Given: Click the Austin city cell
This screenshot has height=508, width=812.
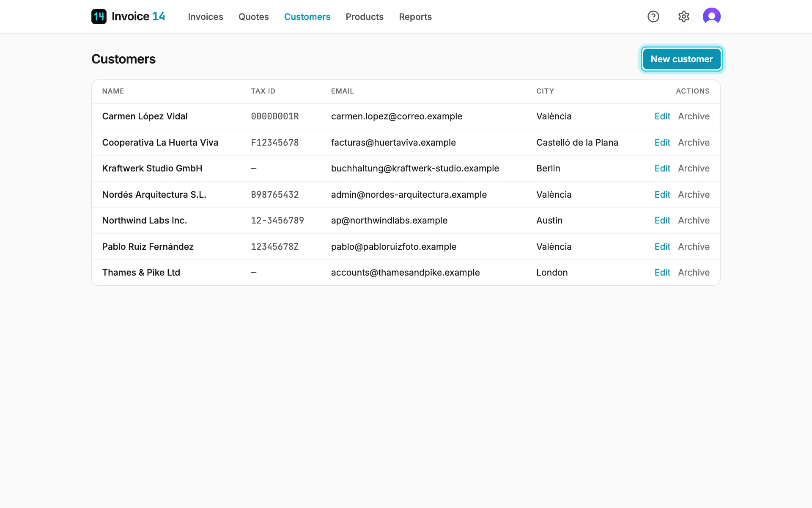Looking at the screenshot, I should click(x=549, y=221).
